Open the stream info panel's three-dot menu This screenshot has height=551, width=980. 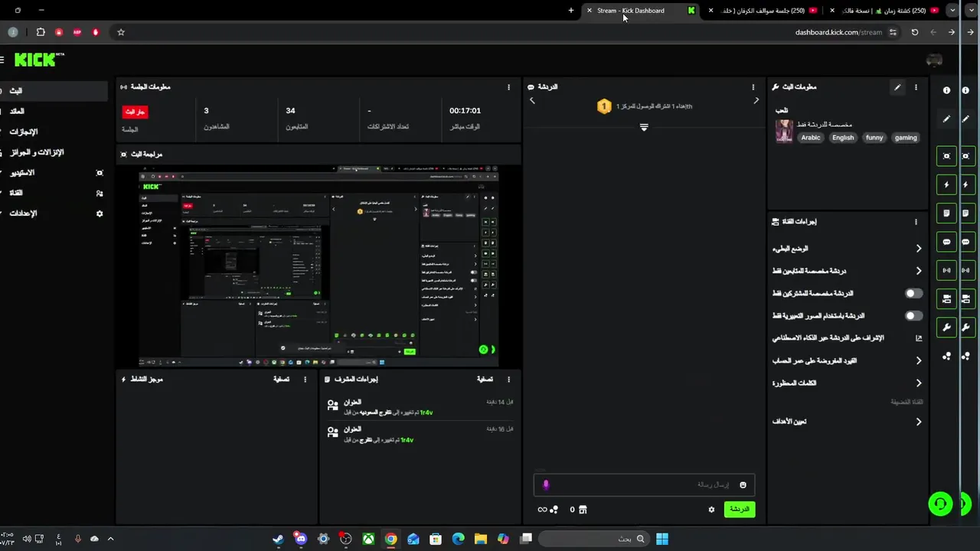[x=916, y=87]
